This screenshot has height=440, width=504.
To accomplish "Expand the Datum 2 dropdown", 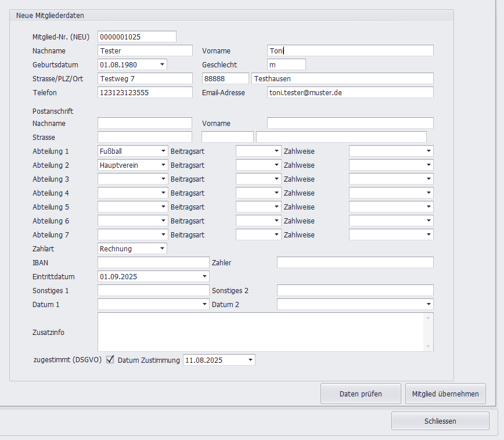I will 429,304.
